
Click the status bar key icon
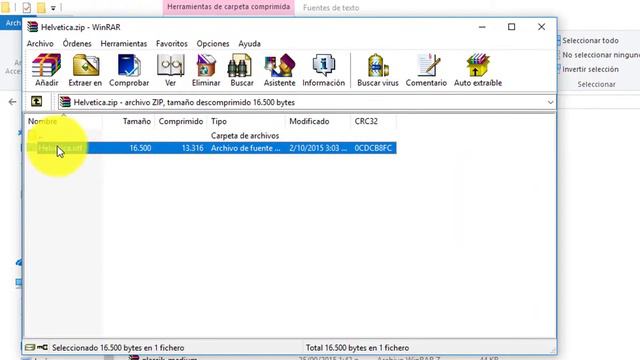[42, 347]
